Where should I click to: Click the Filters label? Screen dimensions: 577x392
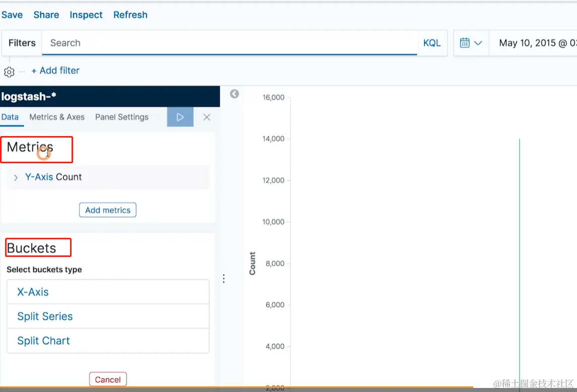tap(22, 43)
